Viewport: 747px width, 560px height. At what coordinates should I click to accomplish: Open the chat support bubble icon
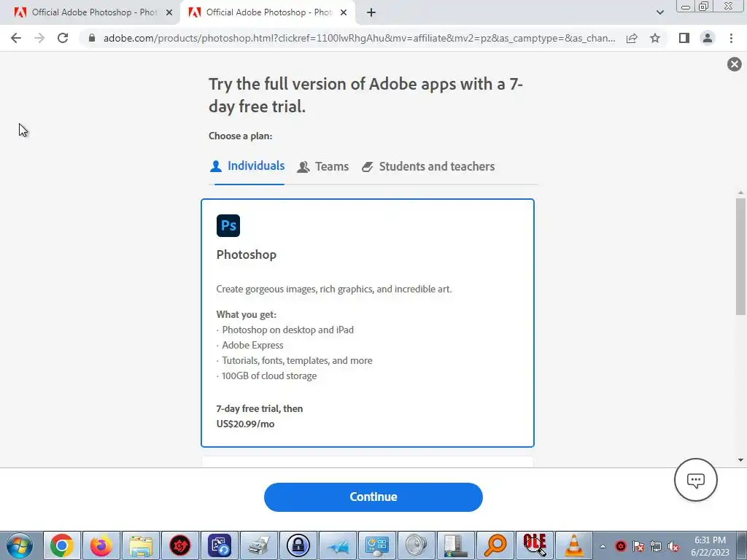[x=695, y=480]
